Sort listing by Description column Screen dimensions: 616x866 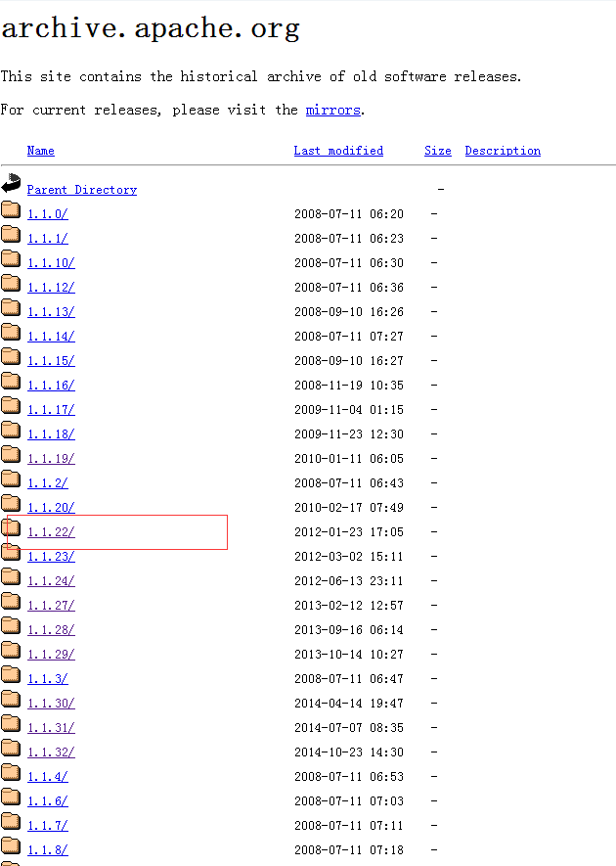click(503, 151)
